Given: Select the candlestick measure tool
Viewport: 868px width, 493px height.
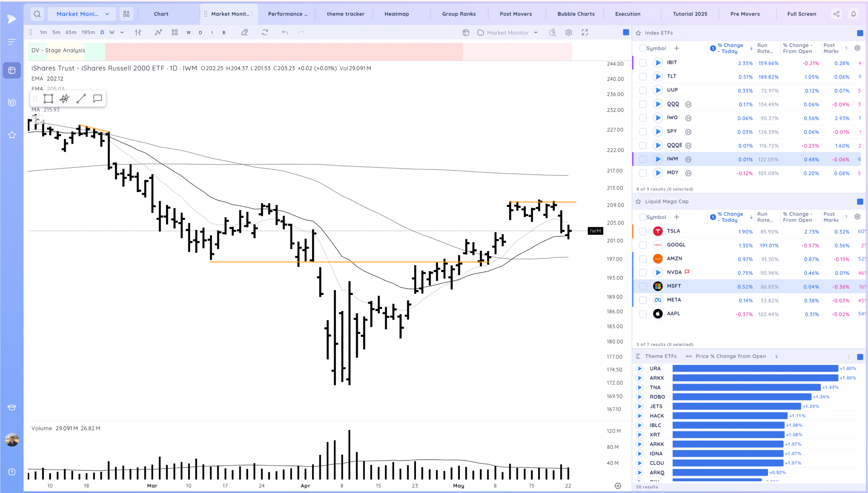Looking at the screenshot, I should point(64,99).
